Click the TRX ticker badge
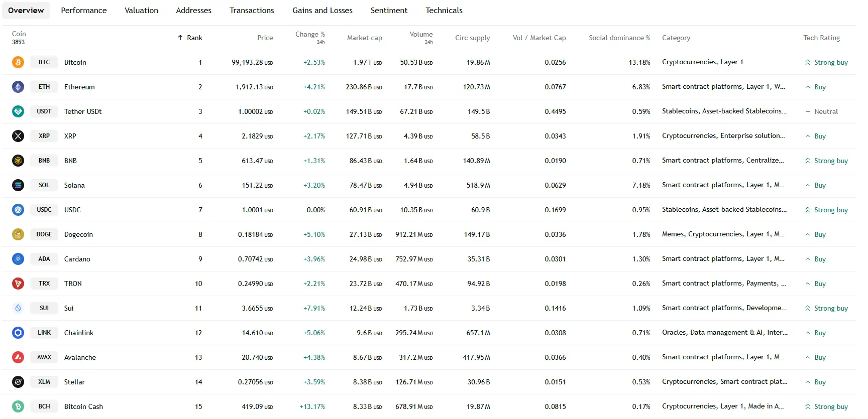The height and width of the screenshot is (419, 868). coord(44,284)
